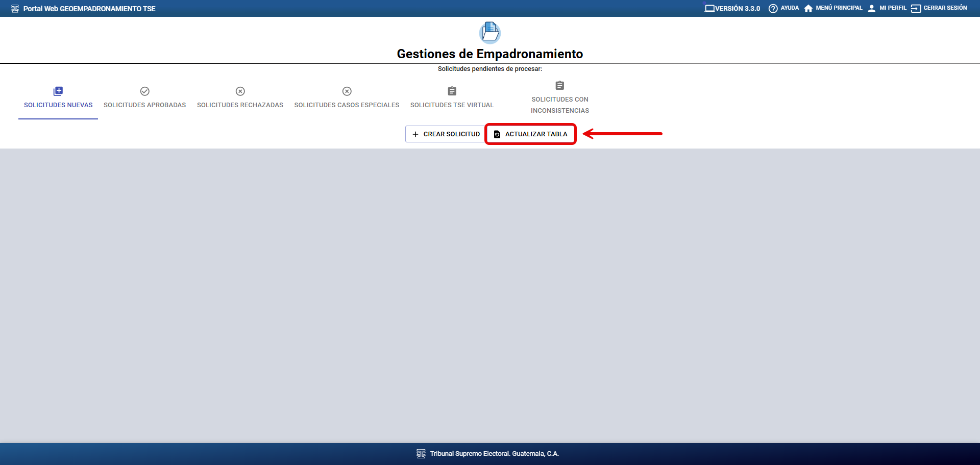Go to Solicitudes Casos Especiales tab
The height and width of the screenshot is (465, 980).
[x=347, y=98]
